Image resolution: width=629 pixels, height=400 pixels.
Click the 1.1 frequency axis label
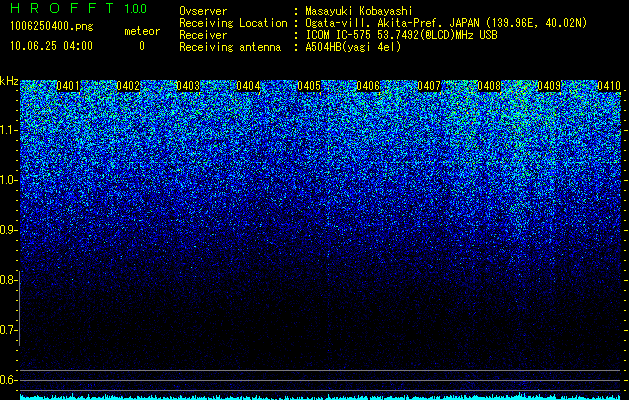pyautogui.click(x=8, y=130)
